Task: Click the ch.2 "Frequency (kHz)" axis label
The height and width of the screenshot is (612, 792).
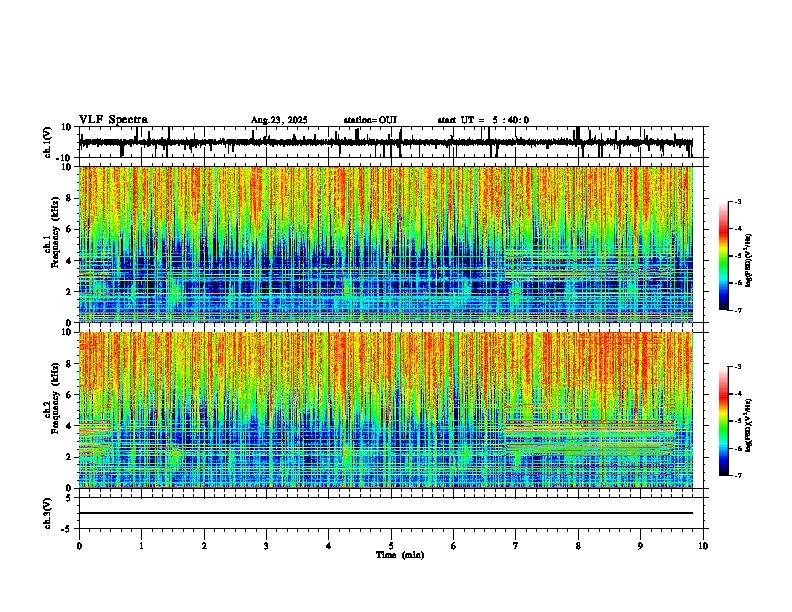Action: click(55, 398)
